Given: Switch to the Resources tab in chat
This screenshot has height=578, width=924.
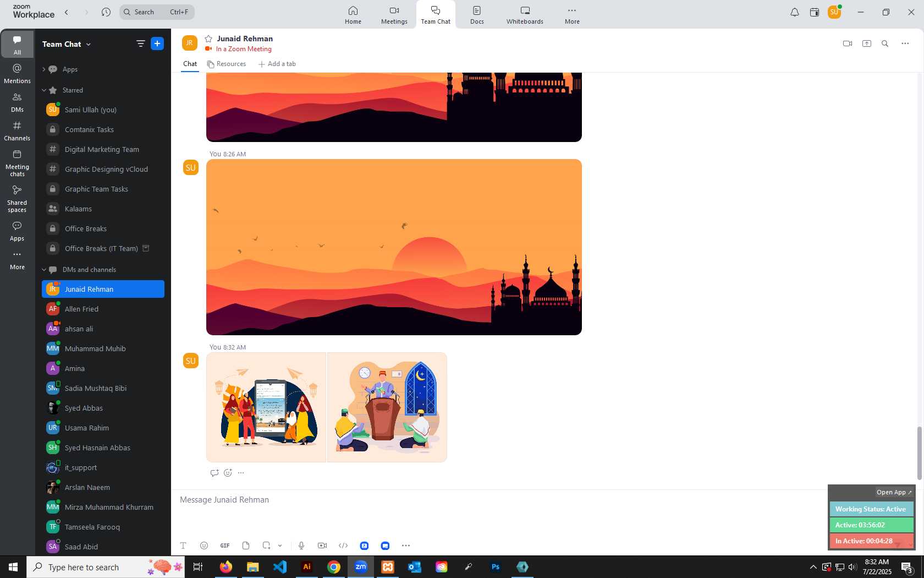Looking at the screenshot, I should (227, 64).
